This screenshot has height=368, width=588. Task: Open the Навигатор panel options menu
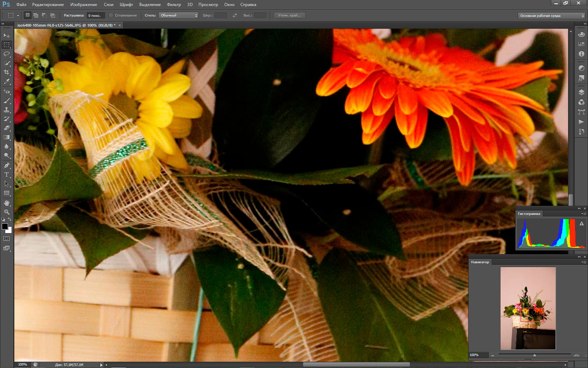(x=583, y=262)
